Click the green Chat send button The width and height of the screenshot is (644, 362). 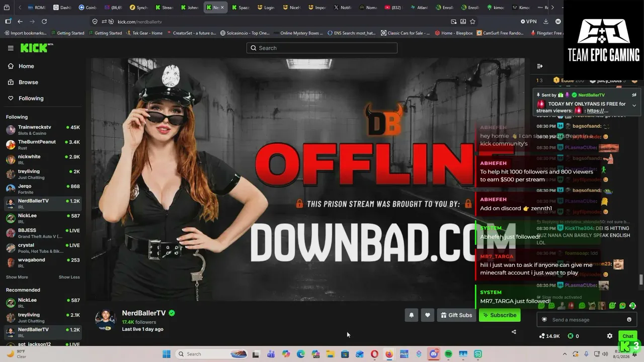628,336
